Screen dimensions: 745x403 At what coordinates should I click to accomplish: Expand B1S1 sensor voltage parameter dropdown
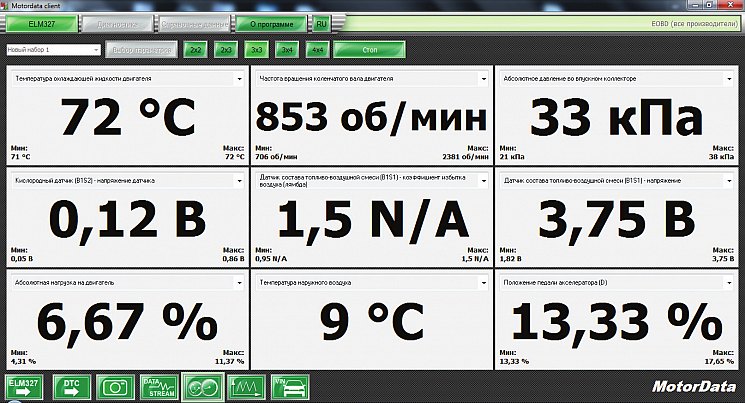tap(729, 181)
